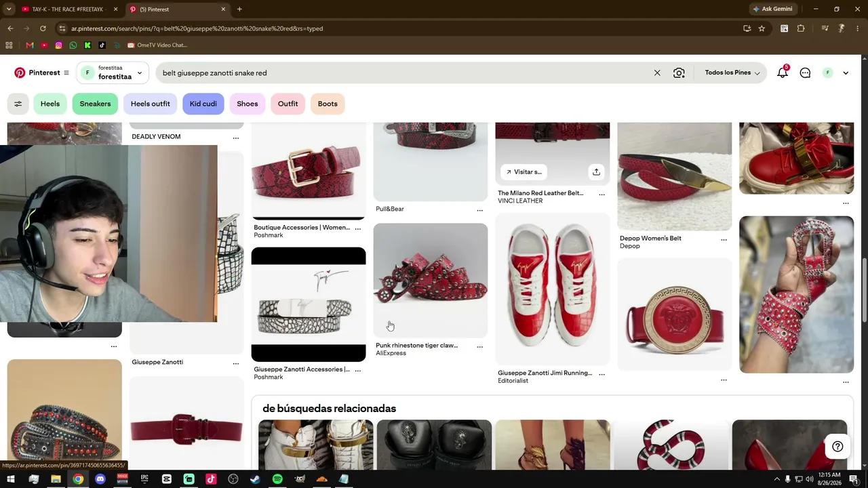Select the Heels outfit filter chip
This screenshot has height=488, width=868.
click(x=151, y=104)
